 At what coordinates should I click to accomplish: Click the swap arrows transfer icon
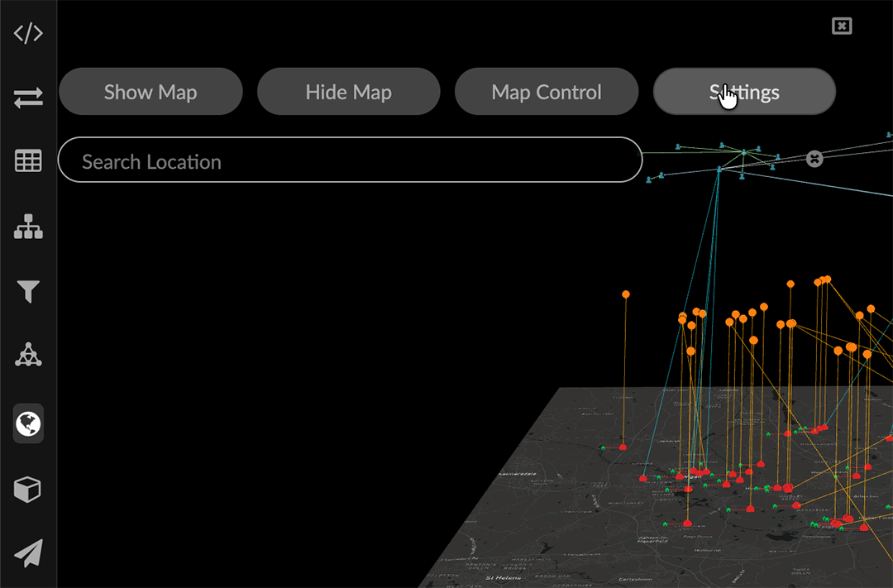[x=28, y=98]
